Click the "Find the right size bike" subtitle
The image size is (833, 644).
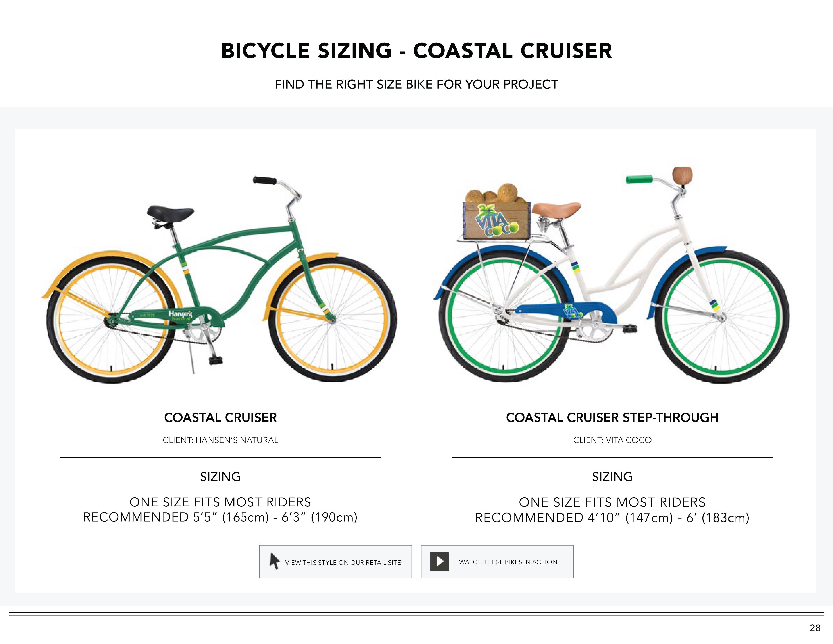click(x=416, y=84)
